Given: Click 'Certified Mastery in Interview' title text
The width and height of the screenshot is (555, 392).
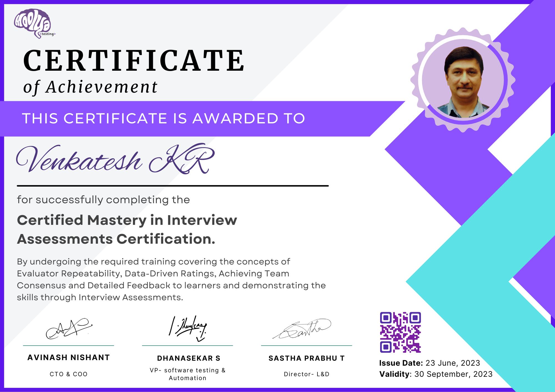Looking at the screenshot, I should (x=127, y=220).
